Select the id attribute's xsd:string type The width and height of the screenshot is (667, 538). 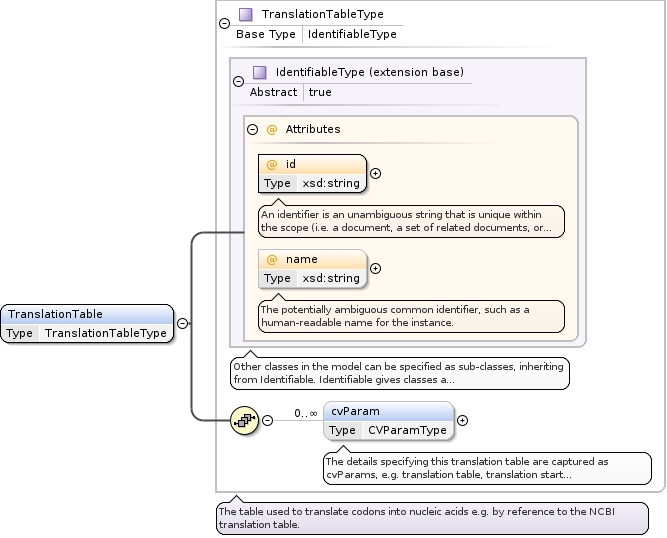(x=331, y=183)
